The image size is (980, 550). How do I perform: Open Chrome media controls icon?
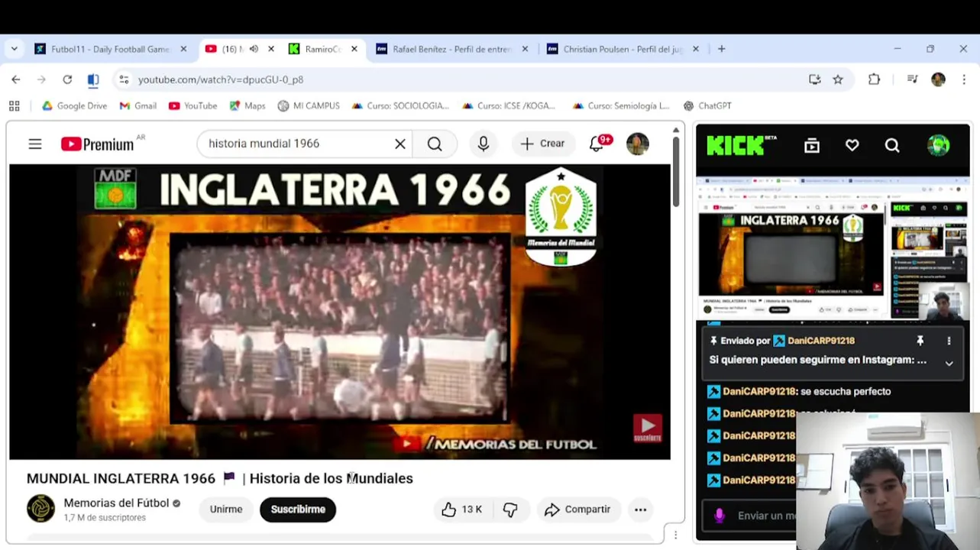pos(912,79)
